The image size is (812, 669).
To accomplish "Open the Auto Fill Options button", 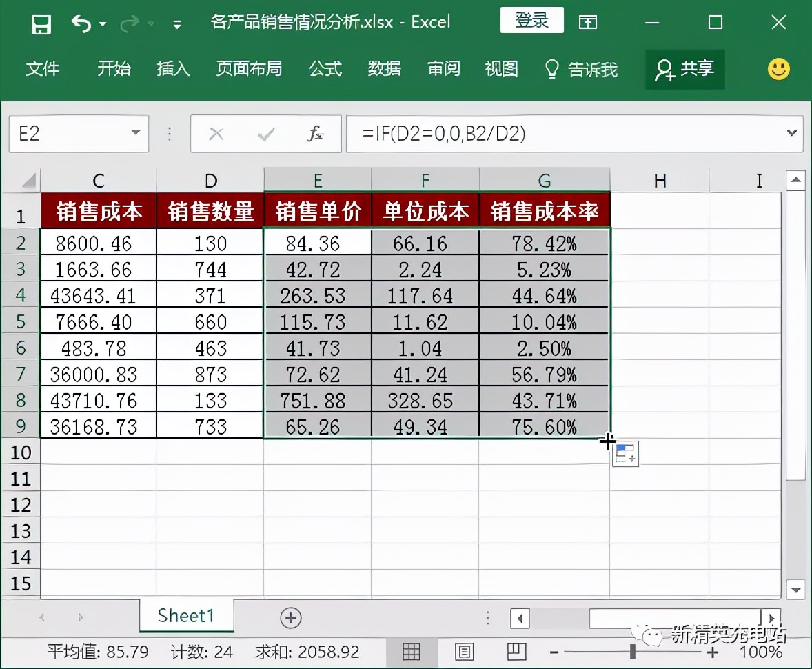I will pos(625,453).
